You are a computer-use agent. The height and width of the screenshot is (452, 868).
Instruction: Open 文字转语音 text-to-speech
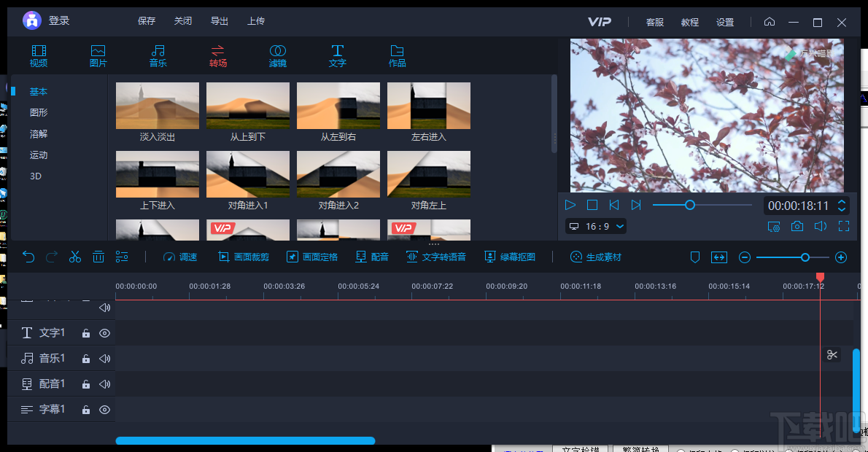(436, 257)
